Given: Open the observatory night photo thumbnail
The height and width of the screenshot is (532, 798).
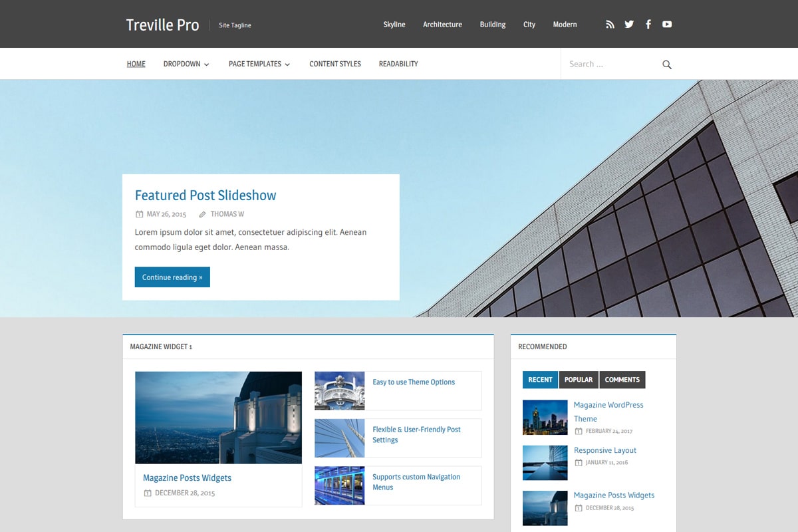Looking at the screenshot, I should tap(218, 418).
